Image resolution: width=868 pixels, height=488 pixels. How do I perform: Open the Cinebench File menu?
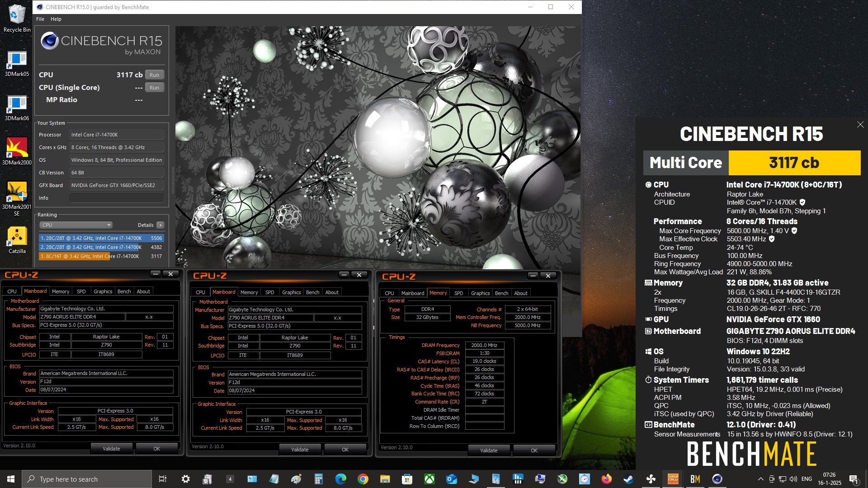click(40, 19)
